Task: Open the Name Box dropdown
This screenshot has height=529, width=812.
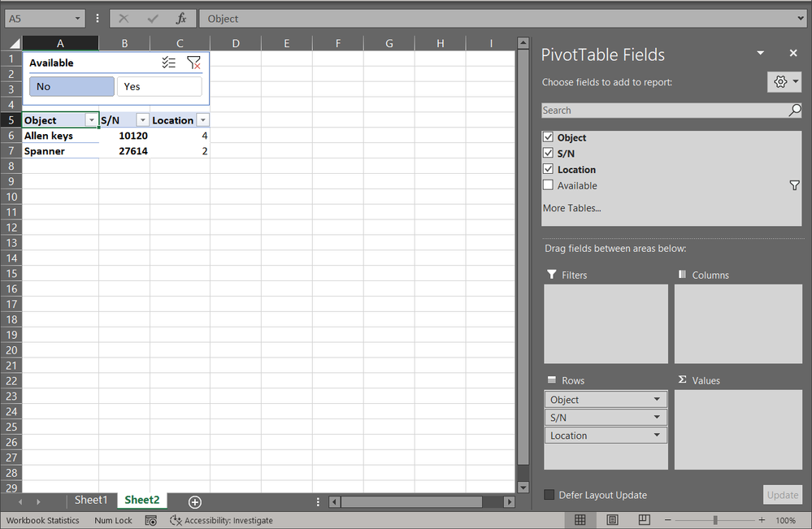Action: [77, 19]
